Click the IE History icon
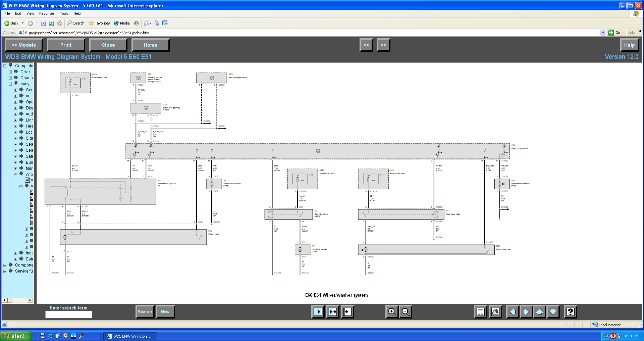Viewport: 644px width, 341px height. (x=136, y=23)
